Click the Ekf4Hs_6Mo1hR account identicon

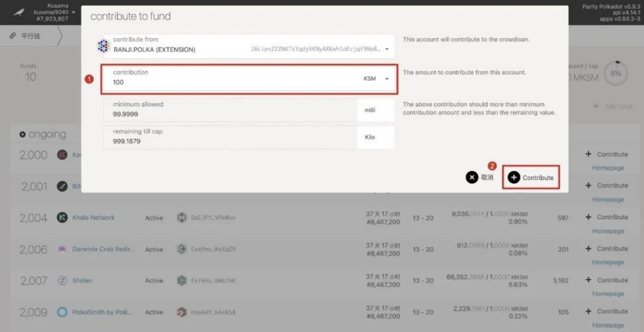tap(182, 280)
